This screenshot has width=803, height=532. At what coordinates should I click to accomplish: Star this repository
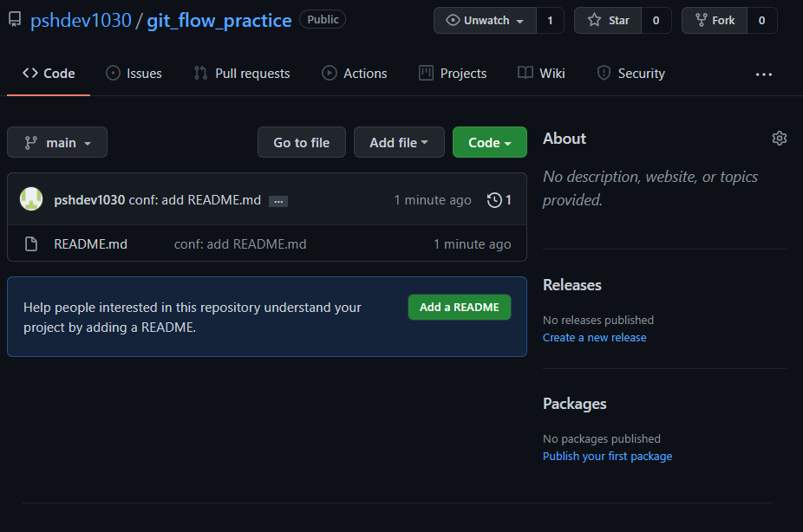click(608, 21)
